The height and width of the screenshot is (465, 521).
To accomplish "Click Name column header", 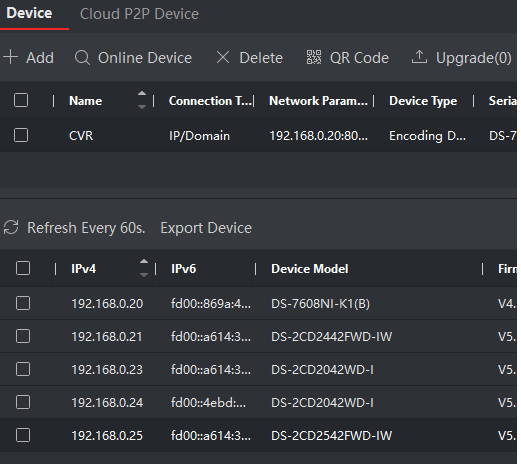I will 86,101.
